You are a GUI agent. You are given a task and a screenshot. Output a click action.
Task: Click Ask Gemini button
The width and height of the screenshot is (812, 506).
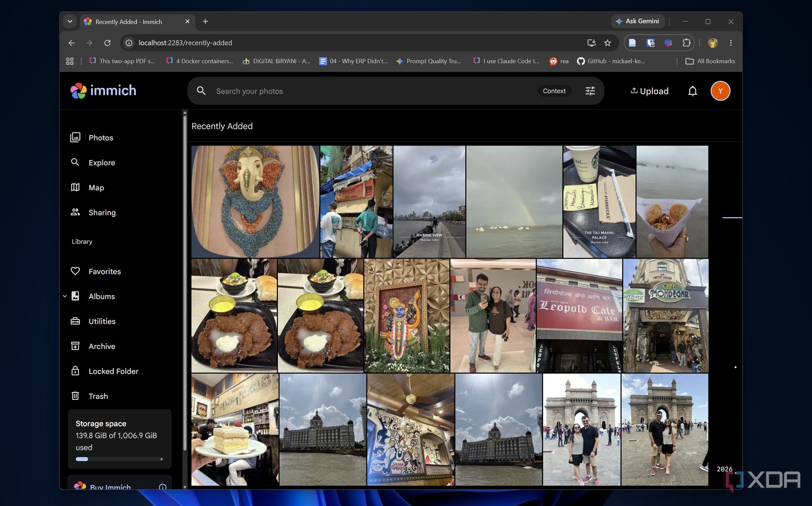point(638,21)
